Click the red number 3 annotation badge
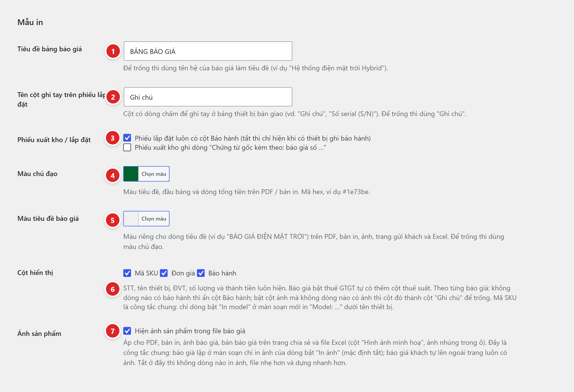This screenshot has width=574, height=392. tap(113, 138)
